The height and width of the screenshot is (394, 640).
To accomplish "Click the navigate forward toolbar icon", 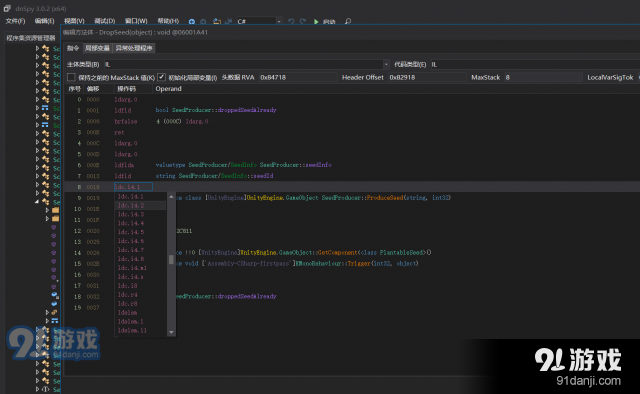I will (x=203, y=22).
